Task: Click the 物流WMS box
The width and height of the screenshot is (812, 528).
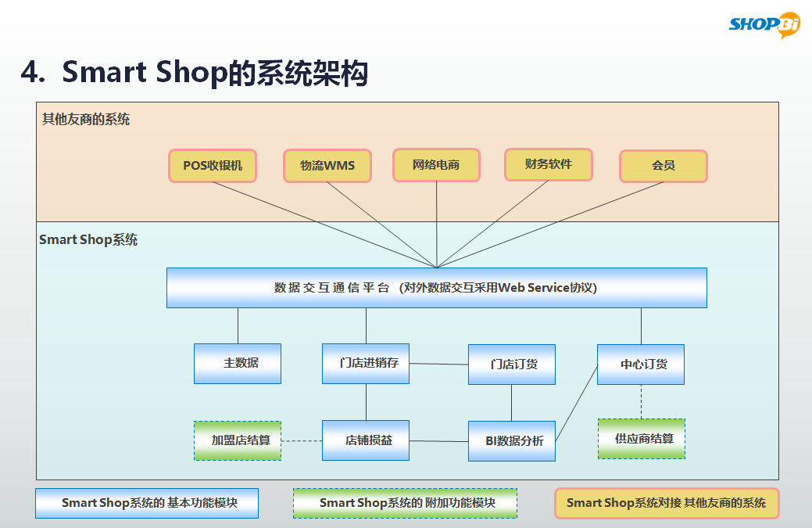Action: (x=327, y=166)
